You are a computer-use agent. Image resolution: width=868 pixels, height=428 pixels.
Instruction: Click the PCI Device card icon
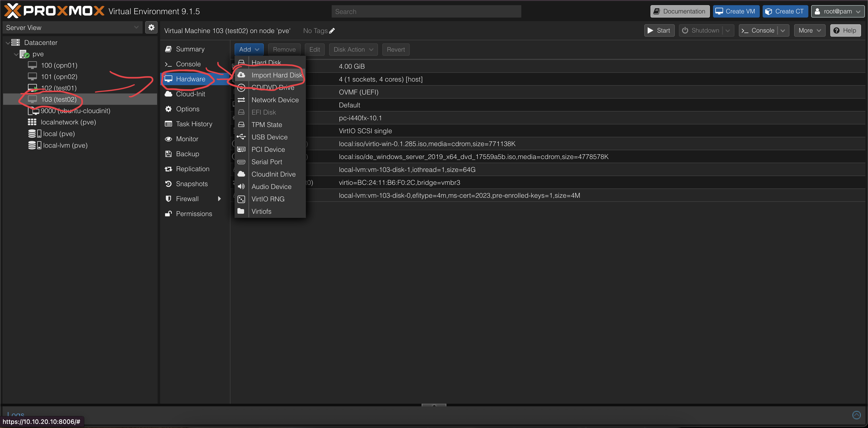point(241,149)
